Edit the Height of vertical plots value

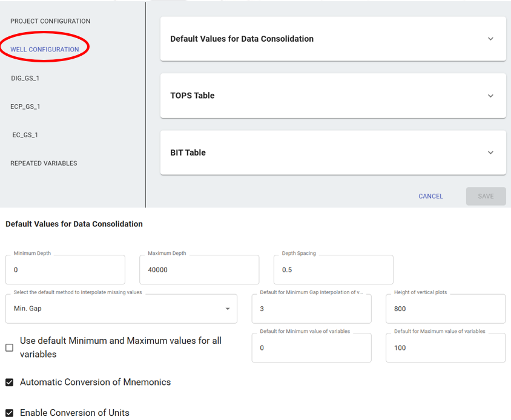tap(445, 309)
